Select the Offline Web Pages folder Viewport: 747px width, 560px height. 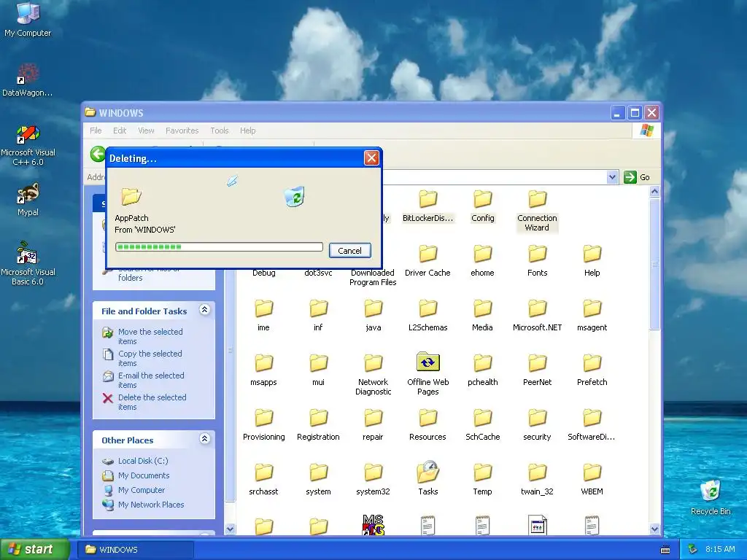(x=427, y=374)
